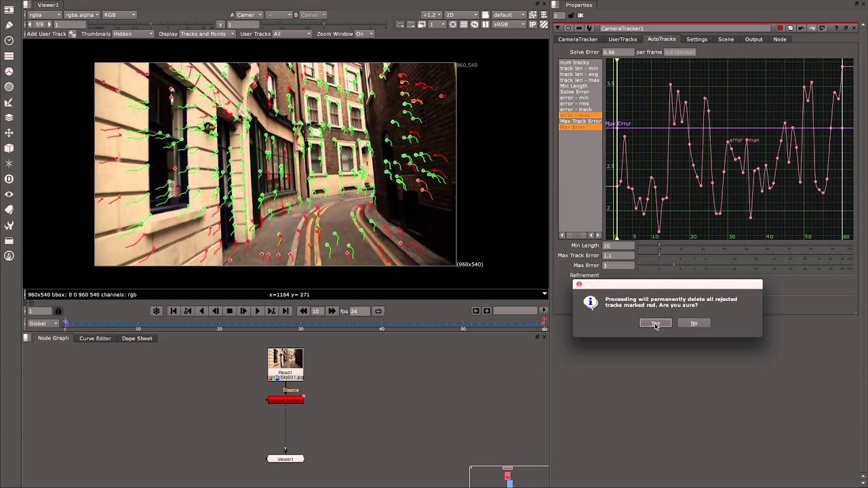The image size is (868, 488).
Task: Open the Dope Sheet tab
Action: click(137, 338)
